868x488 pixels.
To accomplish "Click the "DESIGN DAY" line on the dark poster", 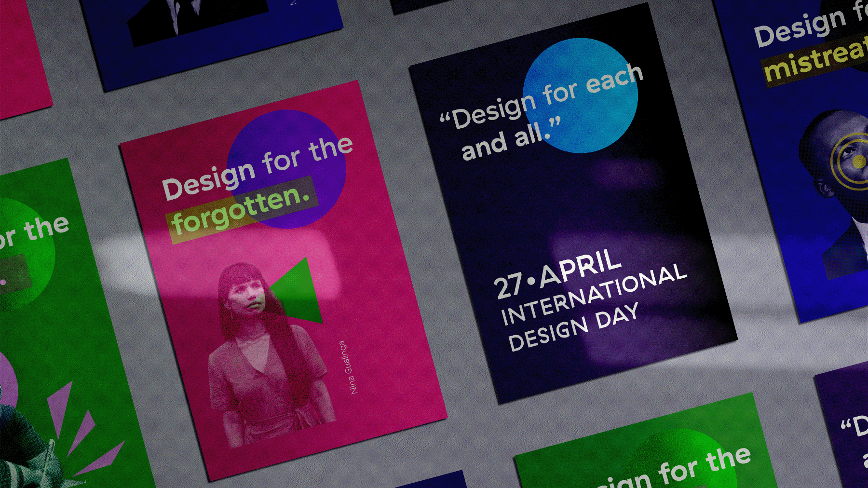I will (573, 327).
